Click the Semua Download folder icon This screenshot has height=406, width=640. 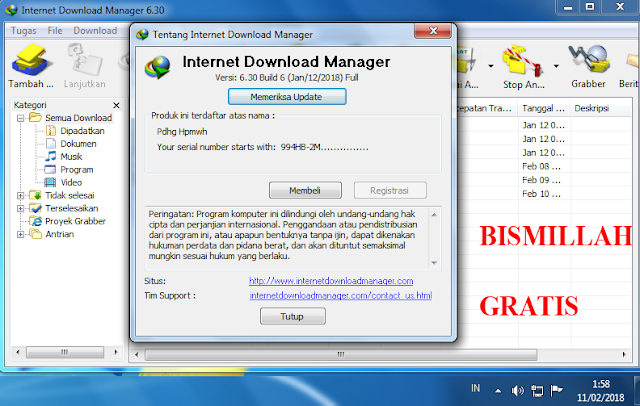point(36,118)
